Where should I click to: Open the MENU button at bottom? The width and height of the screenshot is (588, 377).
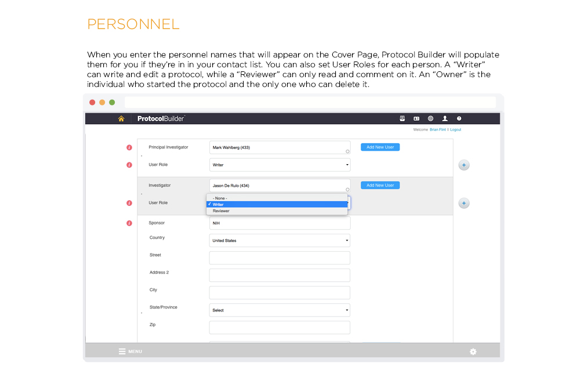click(x=130, y=351)
